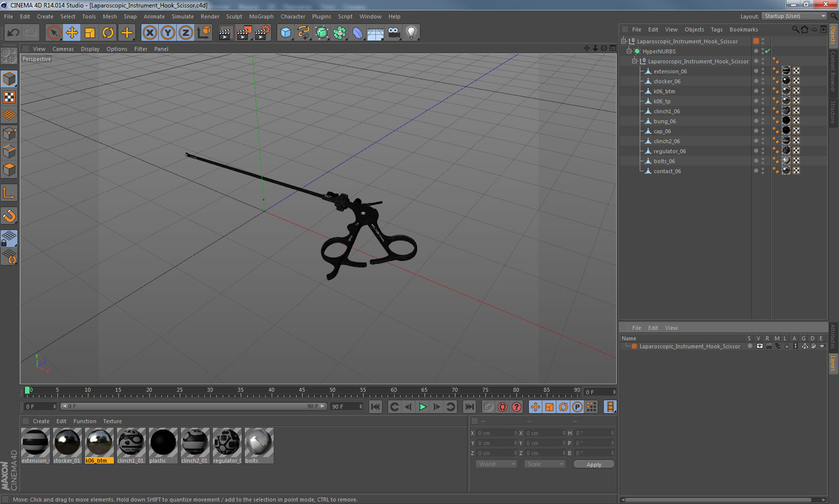Collapse the HyperNURBS tree node
839x504 pixels.
click(x=629, y=51)
